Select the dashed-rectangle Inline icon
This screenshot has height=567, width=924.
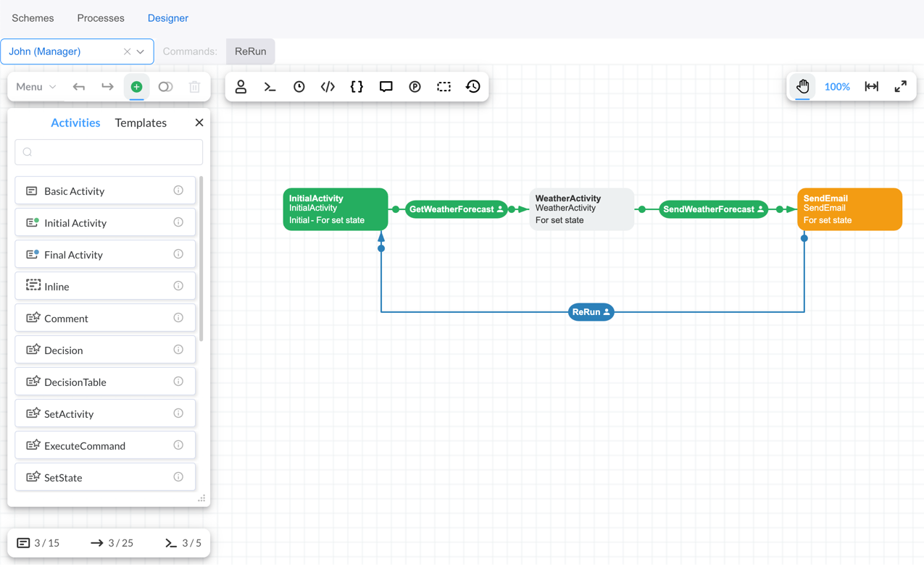(x=444, y=87)
